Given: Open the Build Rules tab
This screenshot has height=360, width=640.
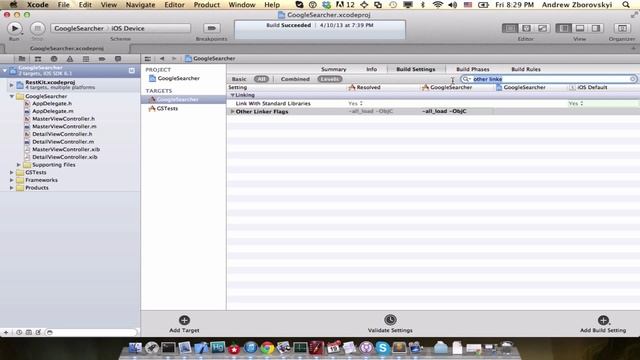Looking at the screenshot, I should click(x=526, y=69).
